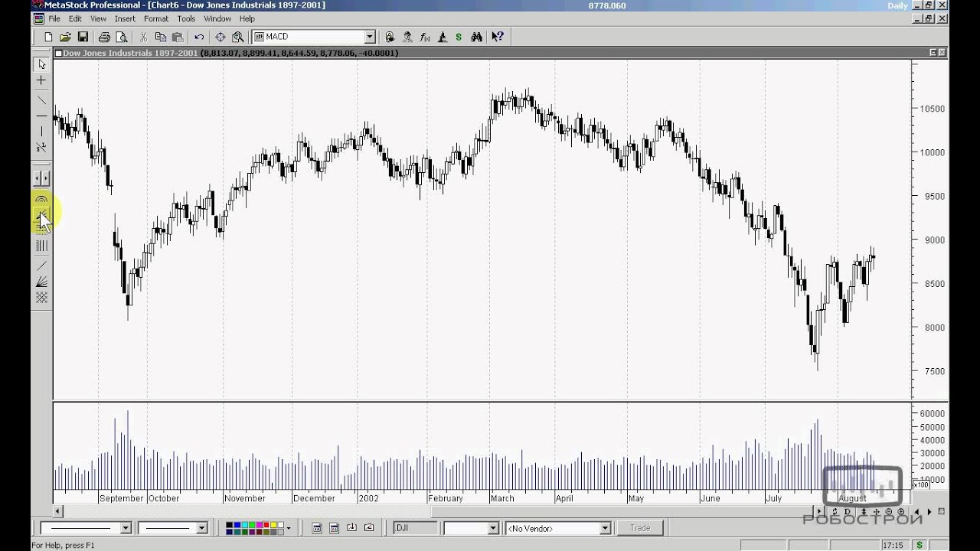The width and height of the screenshot is (980, 551).
Task: Open the Edit menu
Action: click(75, 18)
